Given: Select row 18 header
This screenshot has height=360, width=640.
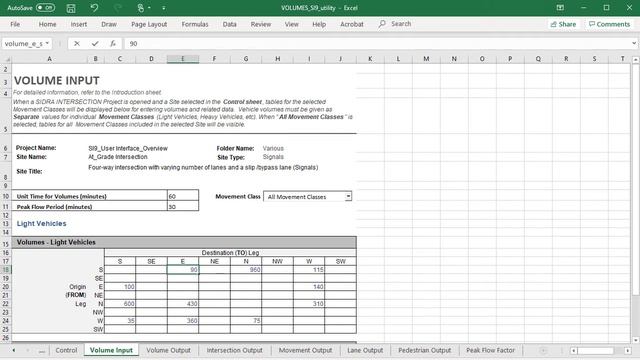Looking at the screenshot, I should (x=6, y=269).
